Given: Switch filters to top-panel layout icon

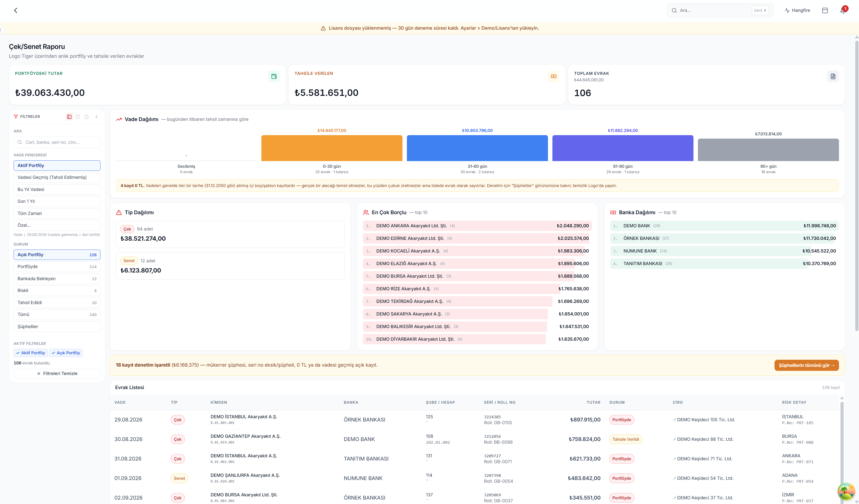Looking at the screenshot, I should 78,117.
